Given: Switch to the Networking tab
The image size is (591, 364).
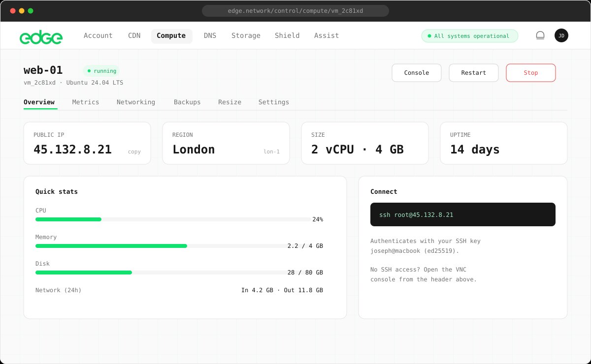Looking at the screenshot, I should coord(136,102).
